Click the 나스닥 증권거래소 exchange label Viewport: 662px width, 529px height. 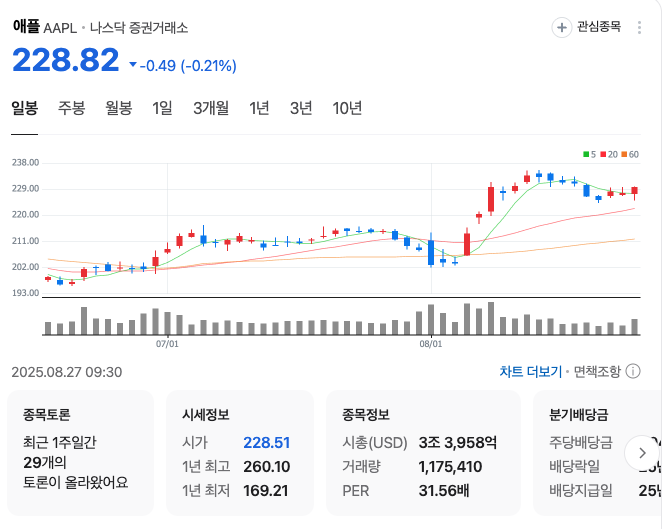(139, 28)
